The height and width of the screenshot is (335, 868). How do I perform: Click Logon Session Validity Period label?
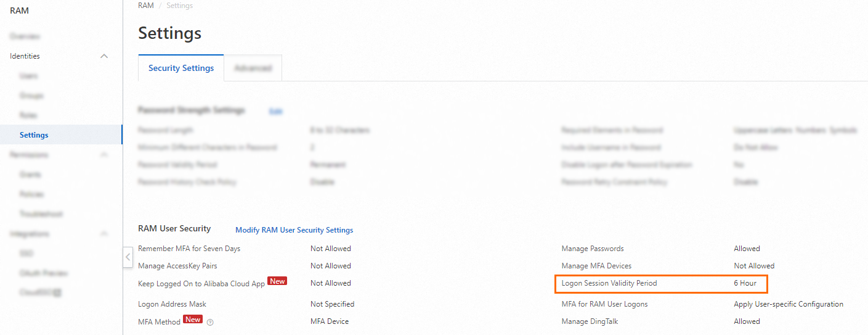pos(609,283)
